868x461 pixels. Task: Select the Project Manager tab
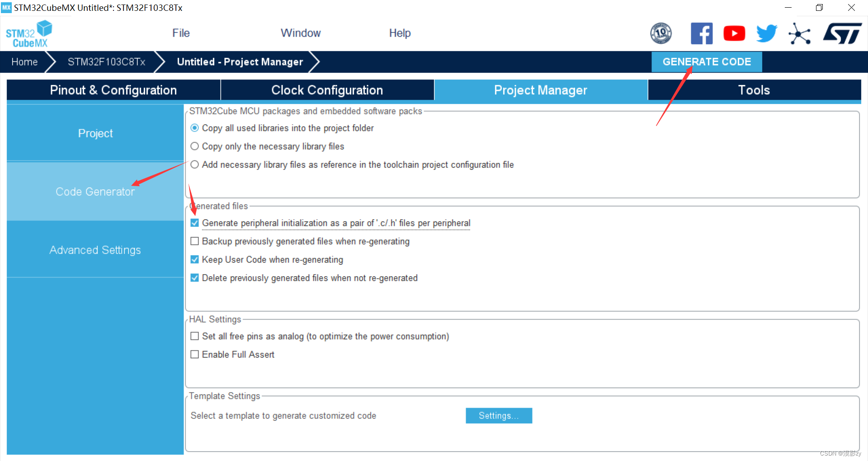pos(541,90)
